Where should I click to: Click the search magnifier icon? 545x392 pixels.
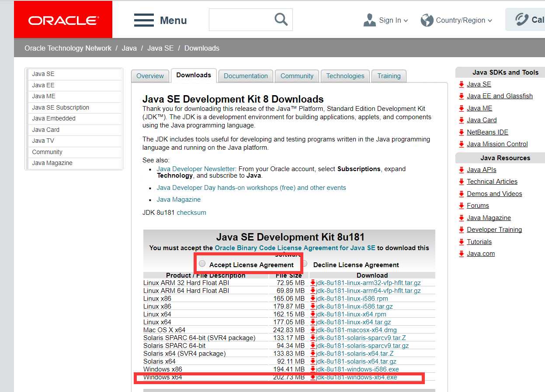pyautogui.click(x=281, y=19)
